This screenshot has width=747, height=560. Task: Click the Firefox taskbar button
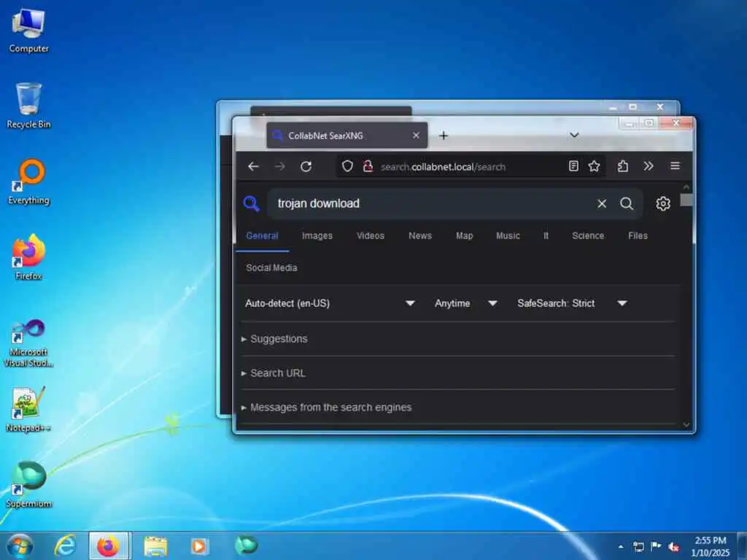[x=109, y=545]
